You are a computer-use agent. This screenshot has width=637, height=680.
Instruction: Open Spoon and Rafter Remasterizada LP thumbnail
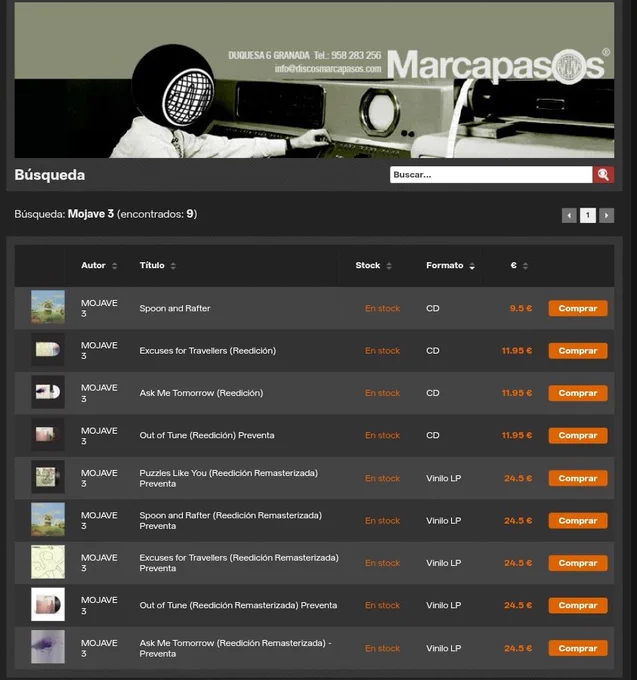point(48,520)
